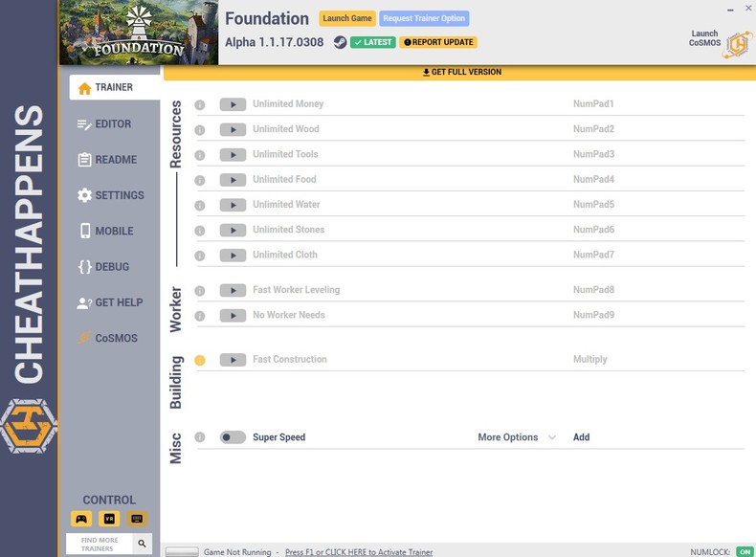Activate Unlimited Money cheat

(233, 104)
